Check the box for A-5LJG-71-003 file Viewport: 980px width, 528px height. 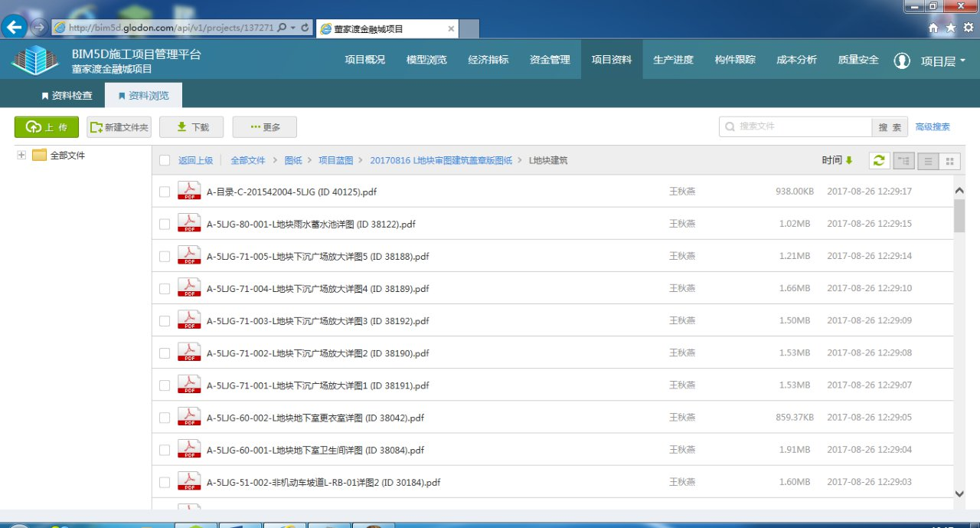tap(165, 320)
